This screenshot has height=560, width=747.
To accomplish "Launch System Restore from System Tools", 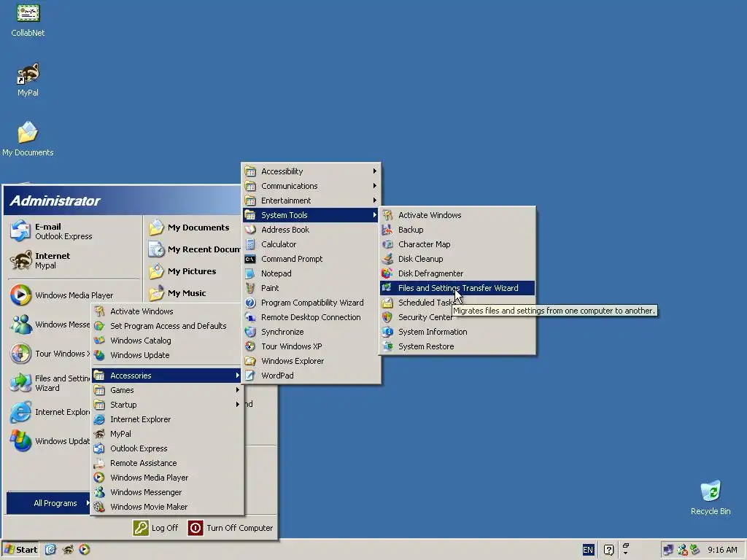I will (457, 346).
